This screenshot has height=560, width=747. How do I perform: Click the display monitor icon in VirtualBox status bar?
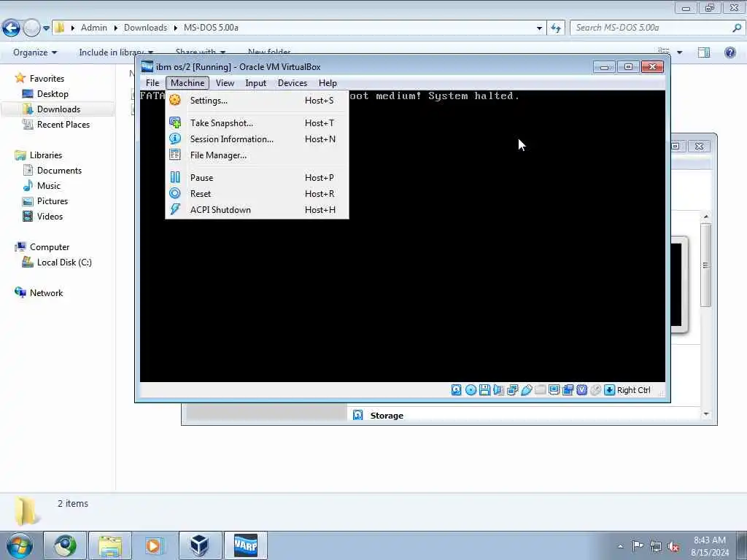pos(554,390)
